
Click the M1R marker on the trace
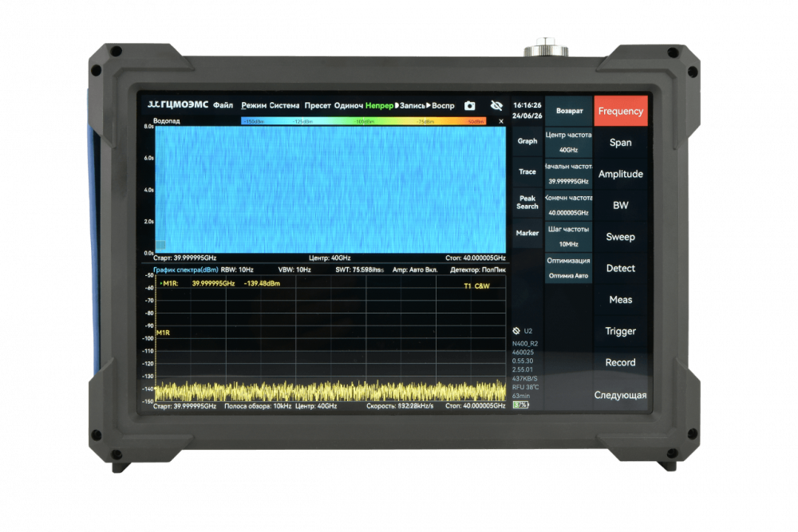pos(163,333)
